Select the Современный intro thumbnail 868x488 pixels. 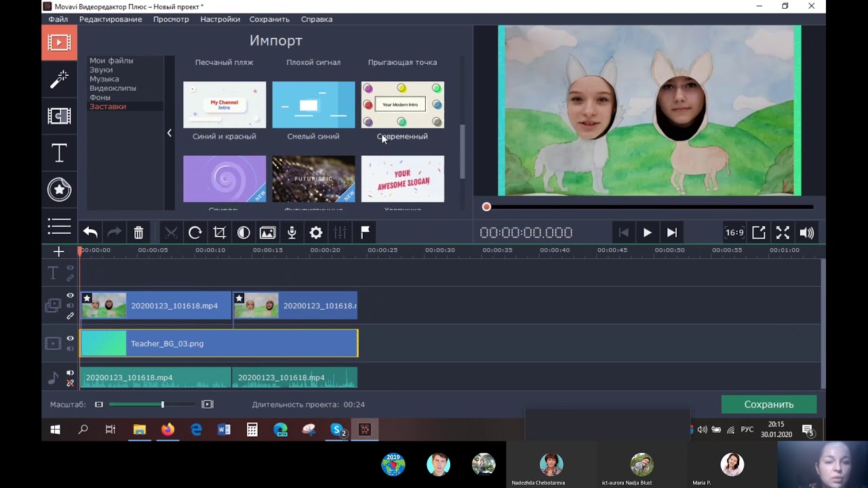[403, 104]
